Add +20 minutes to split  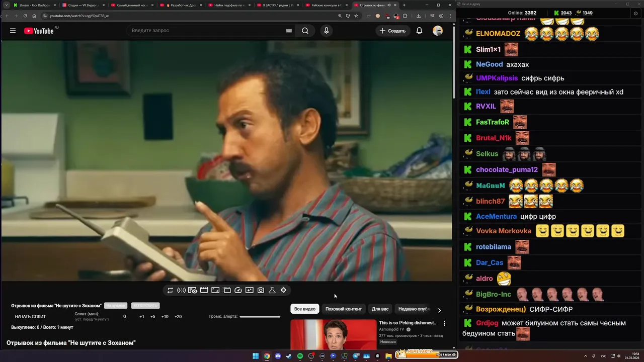point(178,317)
